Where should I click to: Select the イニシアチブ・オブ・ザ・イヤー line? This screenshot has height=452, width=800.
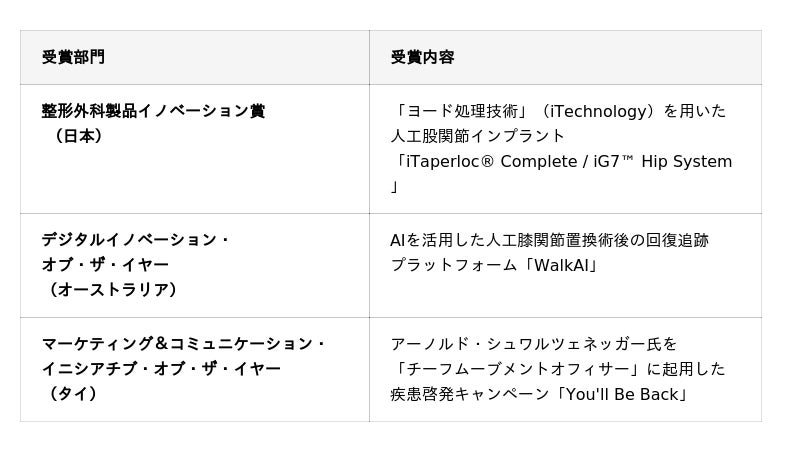pyautogui.click(x=161, y=369)
